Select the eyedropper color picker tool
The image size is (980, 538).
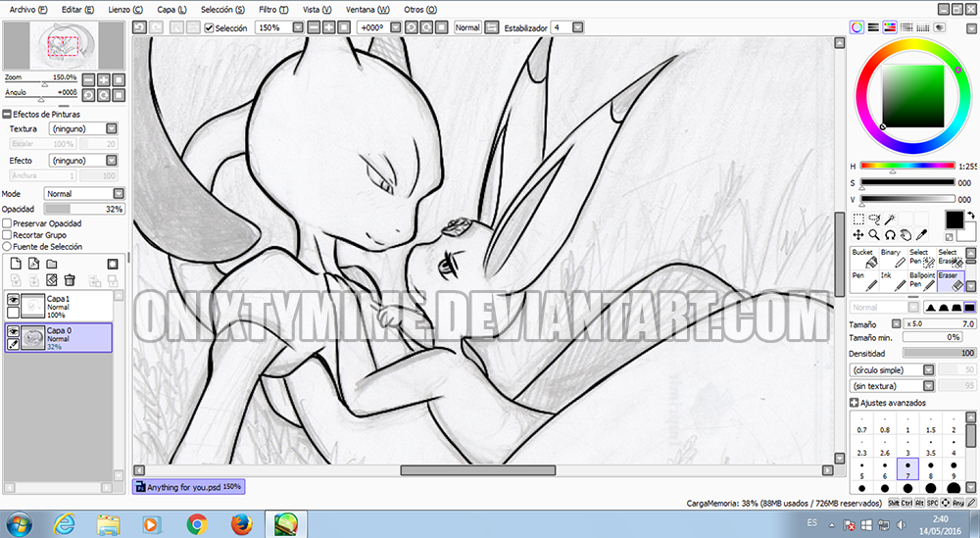(x=921, y=235)
